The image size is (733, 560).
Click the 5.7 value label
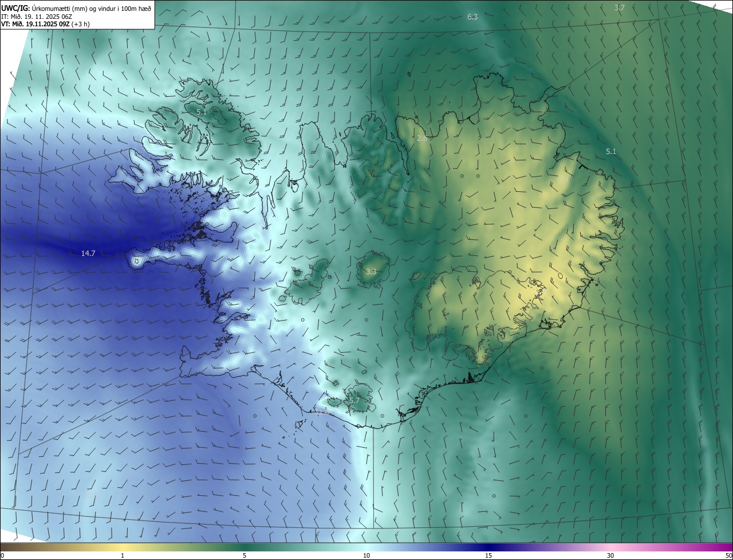tap(354, 400)
